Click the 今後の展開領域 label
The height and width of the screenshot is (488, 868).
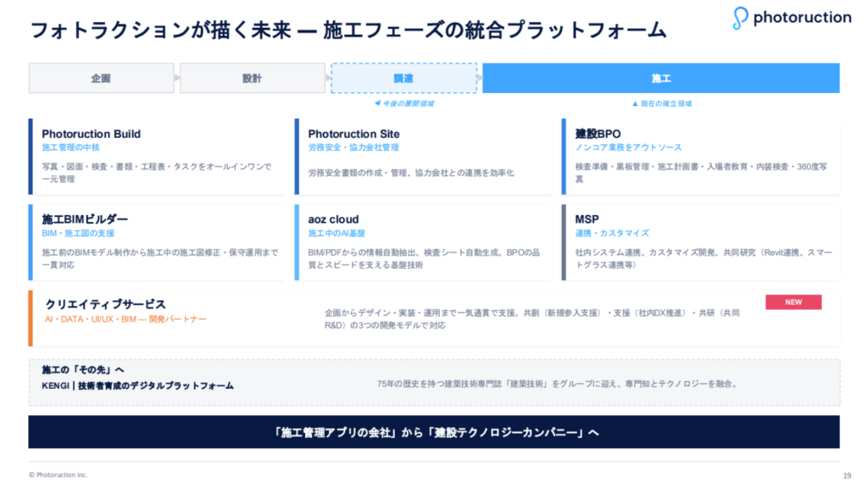click(x=404, y=103)
